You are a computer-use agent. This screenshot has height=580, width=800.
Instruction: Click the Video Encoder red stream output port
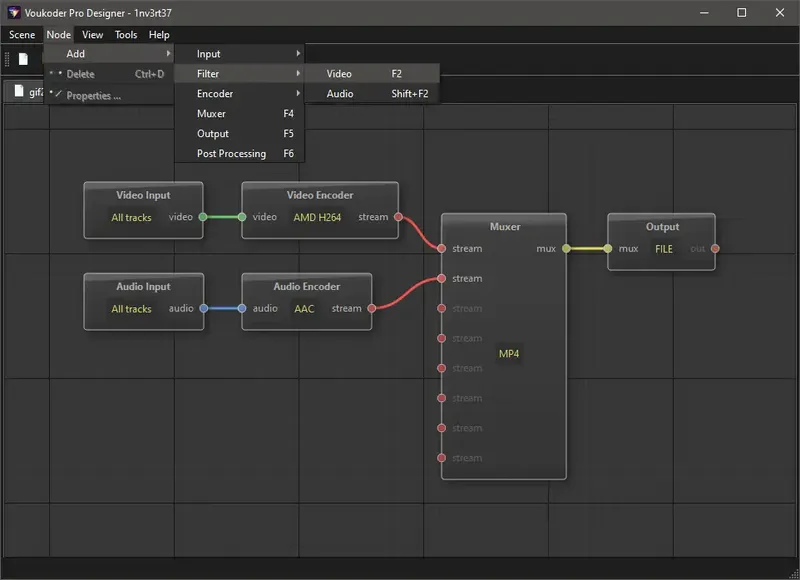pyautogui.click(x=398, y=217)
